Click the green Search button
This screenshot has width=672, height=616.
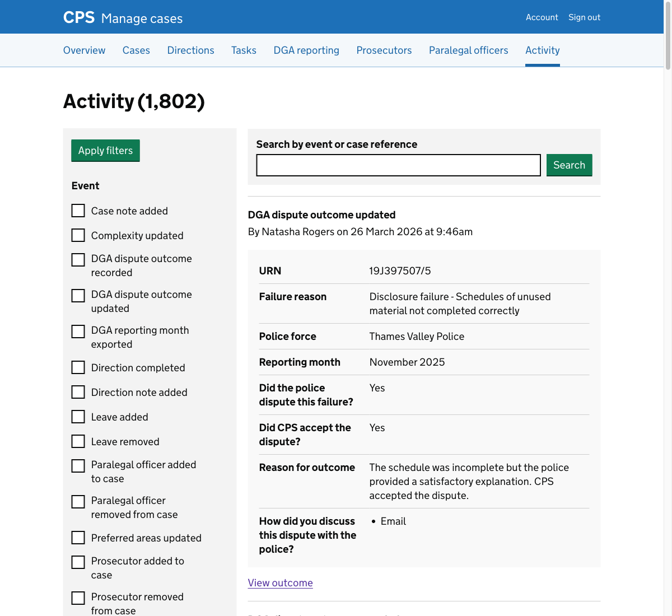[569, 165]
